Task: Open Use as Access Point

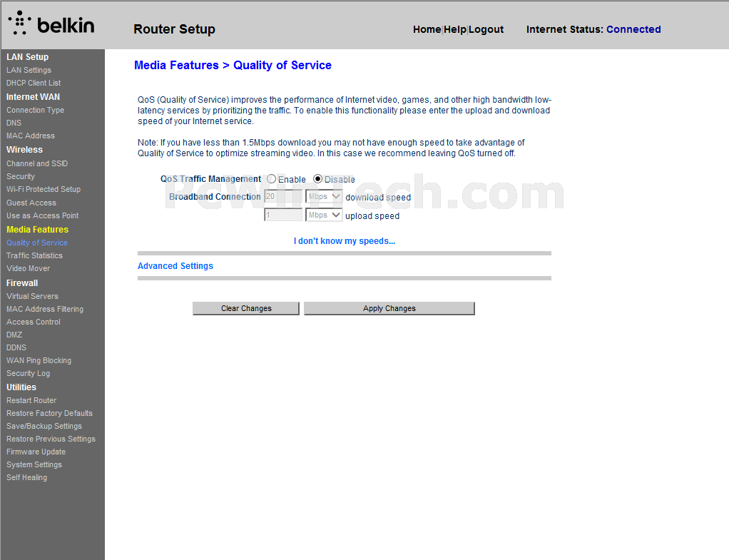Action: (x=43, y=216)
